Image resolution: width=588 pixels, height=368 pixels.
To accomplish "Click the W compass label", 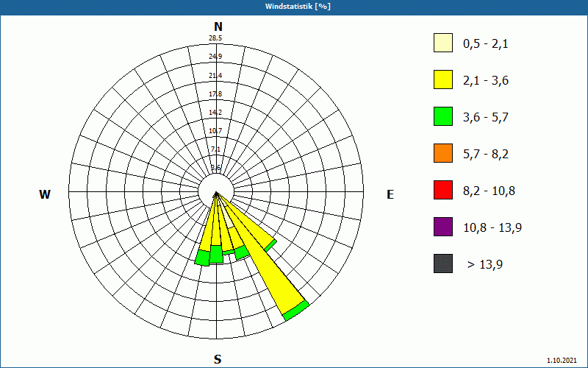I will (x=45, y=194).
